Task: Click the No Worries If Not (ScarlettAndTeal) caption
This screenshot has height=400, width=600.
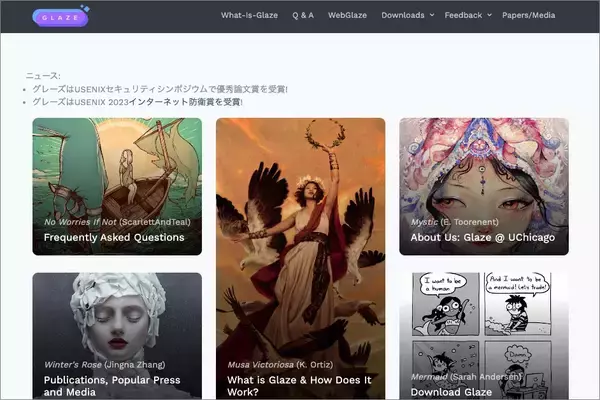Action: [117, 222]
